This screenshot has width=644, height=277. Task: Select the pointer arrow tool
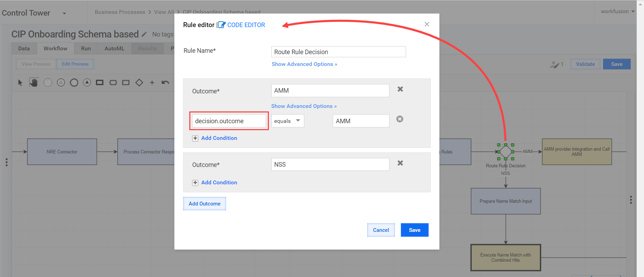coord(20,83)
